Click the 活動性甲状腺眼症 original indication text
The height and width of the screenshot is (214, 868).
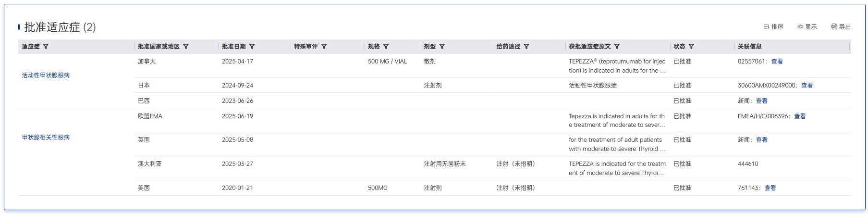[593, 86]
